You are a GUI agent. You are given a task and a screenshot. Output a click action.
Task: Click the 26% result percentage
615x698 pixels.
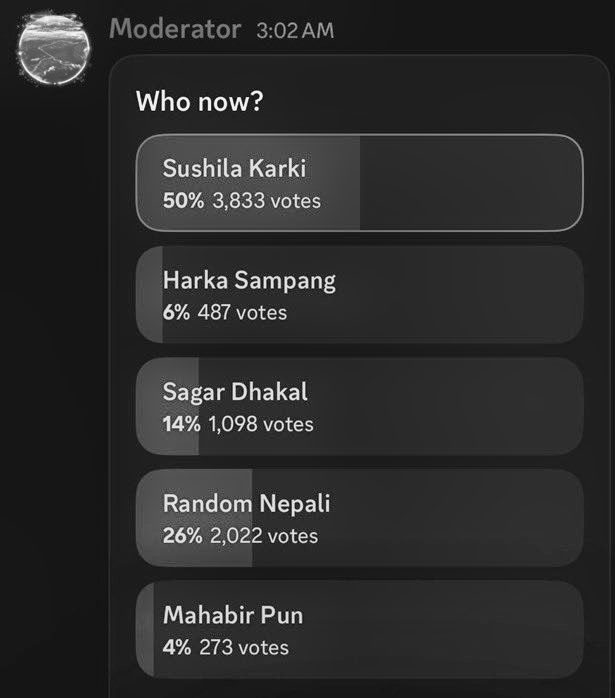click(x=183, y=536)
